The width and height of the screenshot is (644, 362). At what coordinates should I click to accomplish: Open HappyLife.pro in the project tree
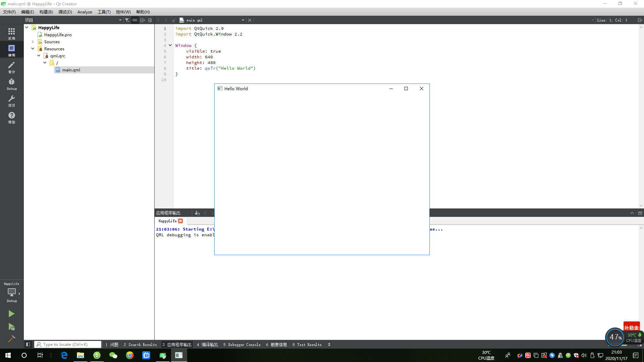(x=58, y=35)
